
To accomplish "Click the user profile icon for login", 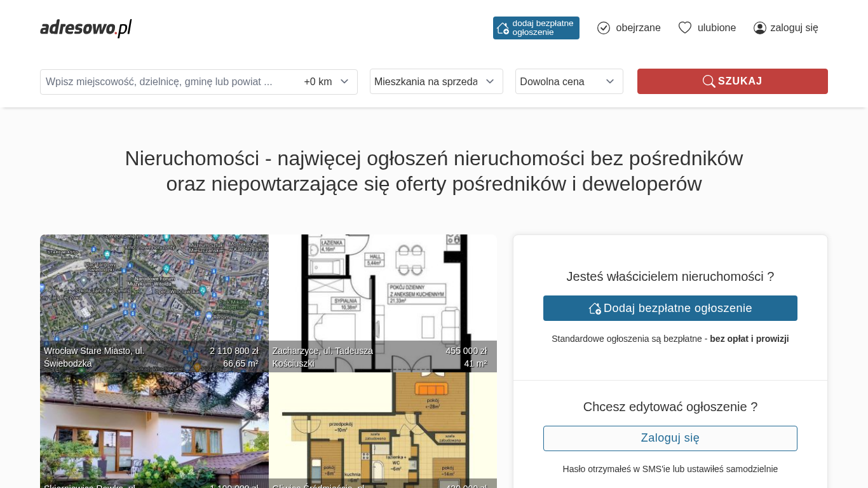I will (760, 28).
